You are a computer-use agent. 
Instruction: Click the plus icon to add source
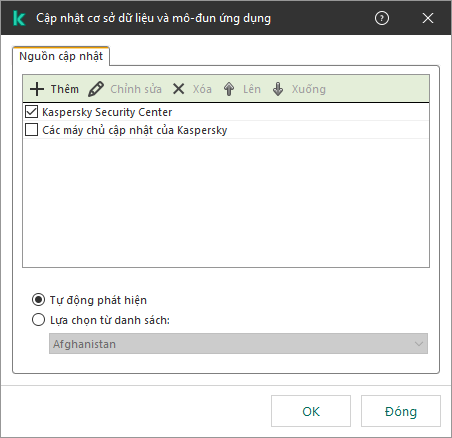click(37, 89)
